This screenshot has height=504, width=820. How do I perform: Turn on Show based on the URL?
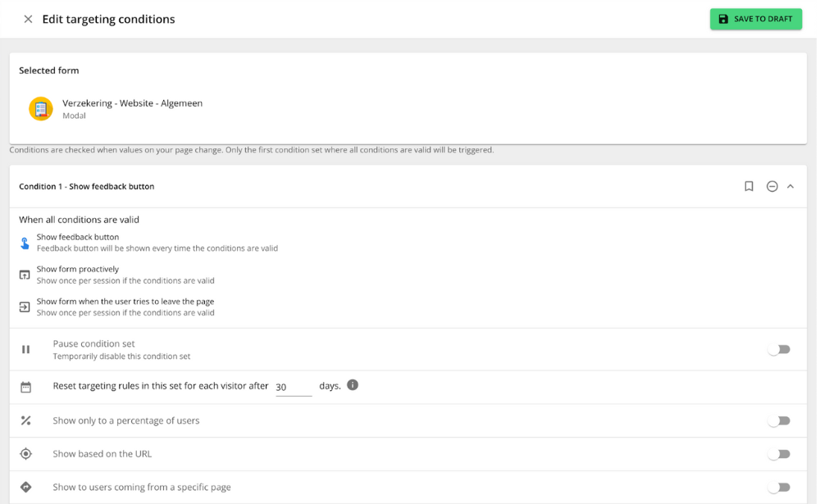click(x=779, y=454)
